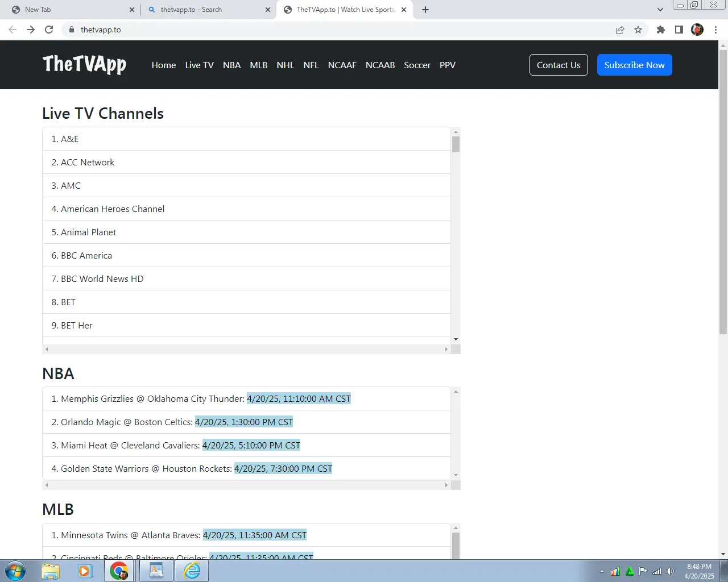728x582 pixels.
Task: Click the main page vertical scrollbar thumb
Action: click(x=723, y=192)
